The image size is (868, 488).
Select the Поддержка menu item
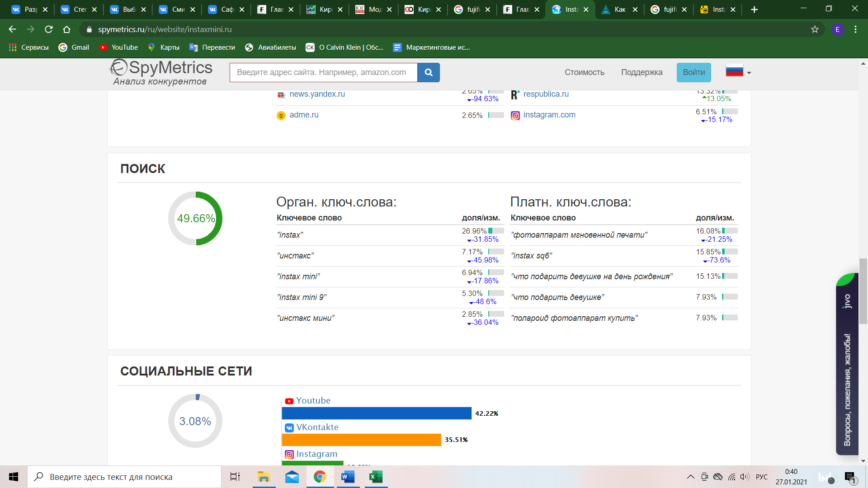641,71
